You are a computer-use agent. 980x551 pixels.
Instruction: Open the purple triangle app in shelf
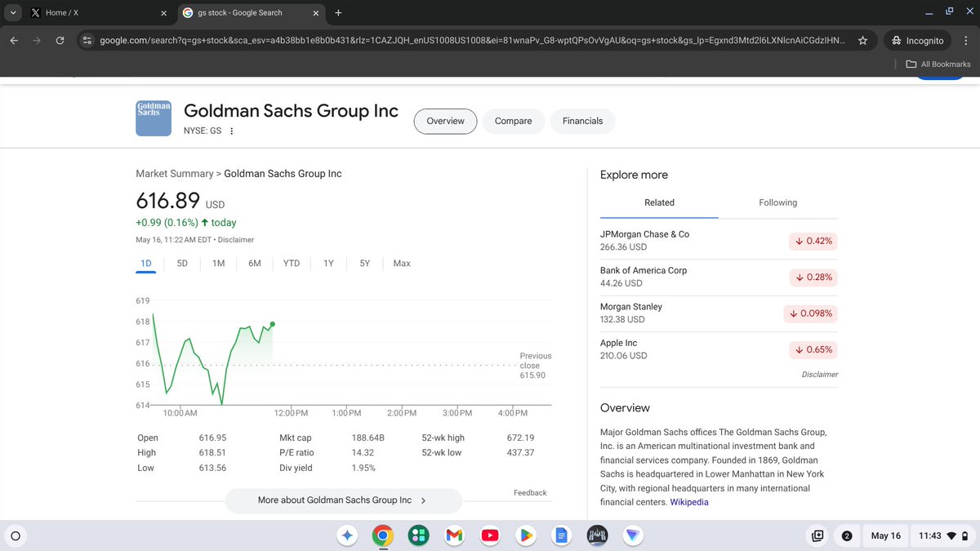(x=633, y=535)
